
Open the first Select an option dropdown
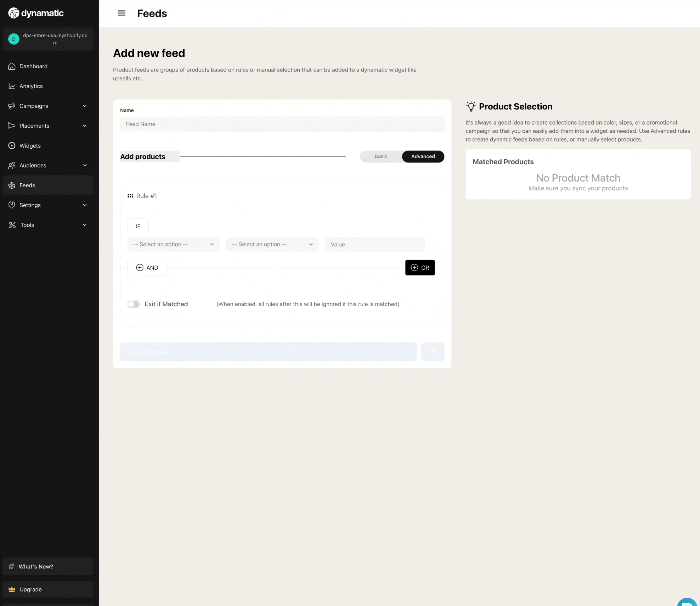coord(173,244)
